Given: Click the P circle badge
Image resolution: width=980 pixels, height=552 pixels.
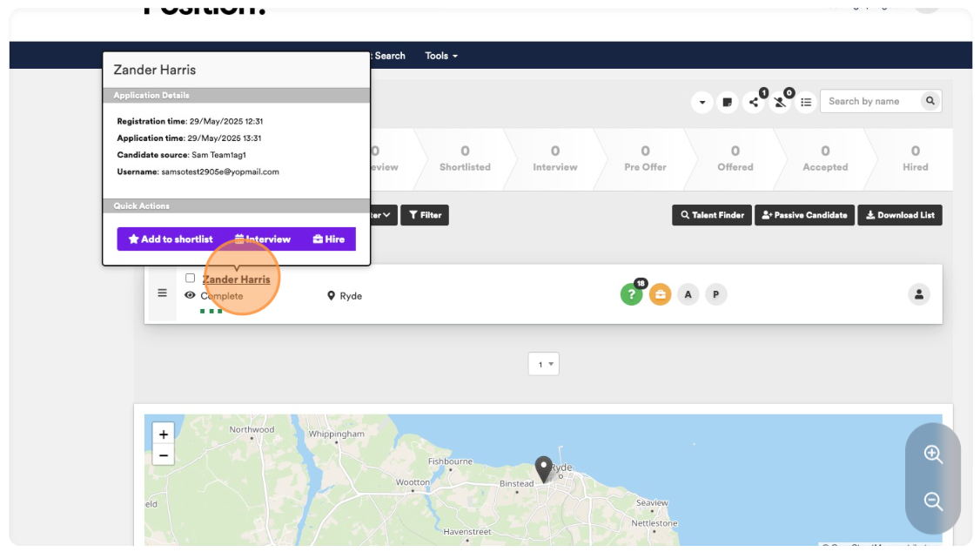Looking at the screenshot, I should pos(716,294).
